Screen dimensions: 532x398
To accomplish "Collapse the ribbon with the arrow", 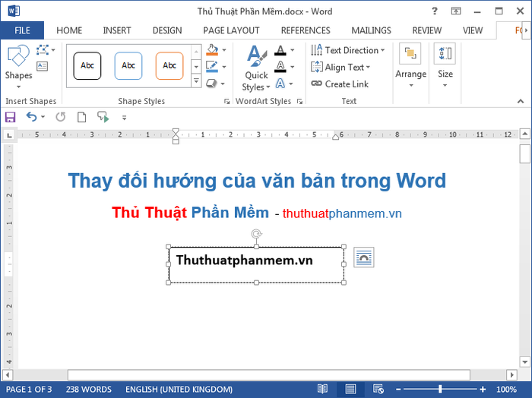I will [x=521, y=101].
